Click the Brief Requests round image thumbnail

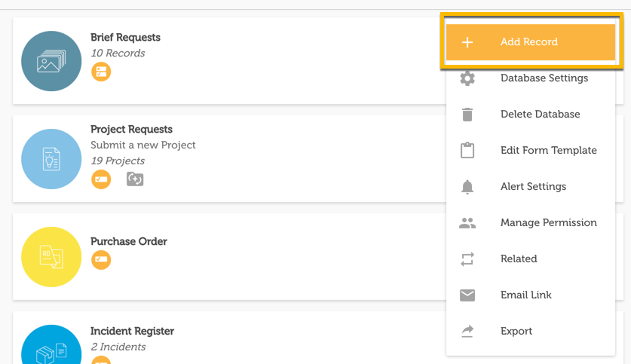[51, 61]
